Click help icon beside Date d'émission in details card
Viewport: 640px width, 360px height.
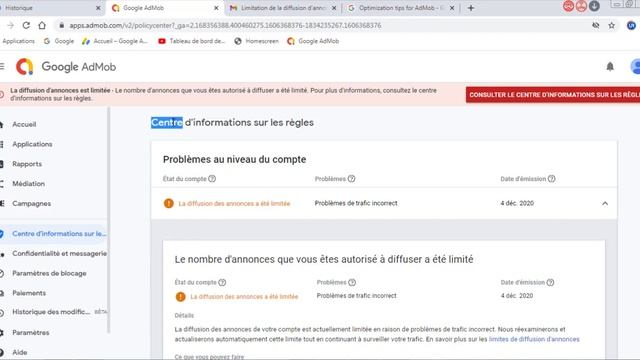550,282
